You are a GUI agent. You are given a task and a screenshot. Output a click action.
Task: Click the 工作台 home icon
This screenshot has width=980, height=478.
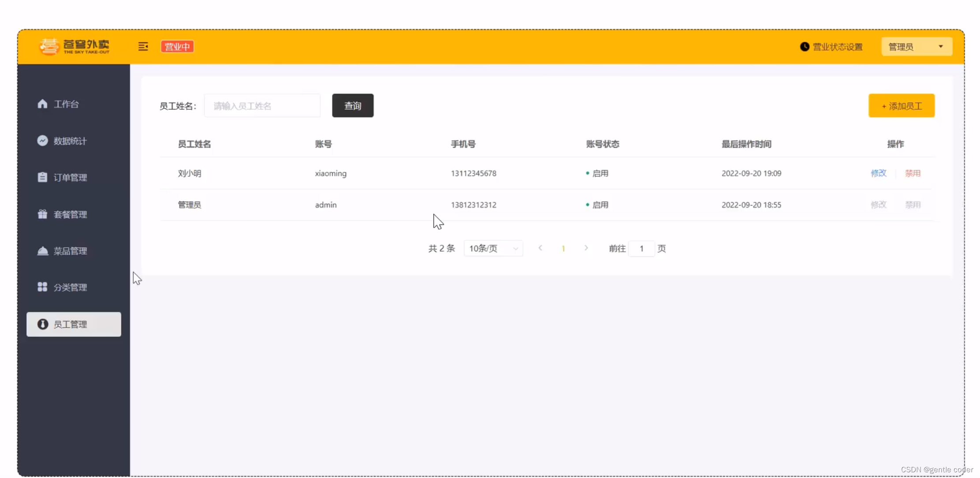(x=42, y=104)
